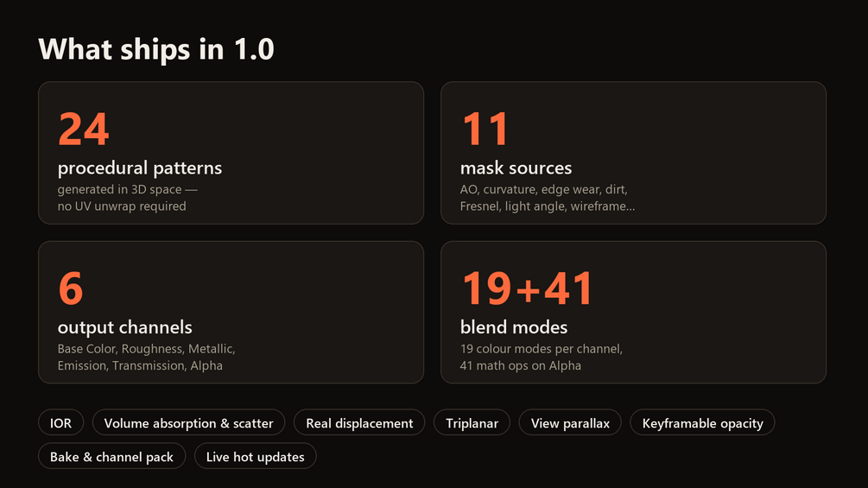Click the 6 output channels card
This screenshot has width=868, height=488.
tap(231, 312)
